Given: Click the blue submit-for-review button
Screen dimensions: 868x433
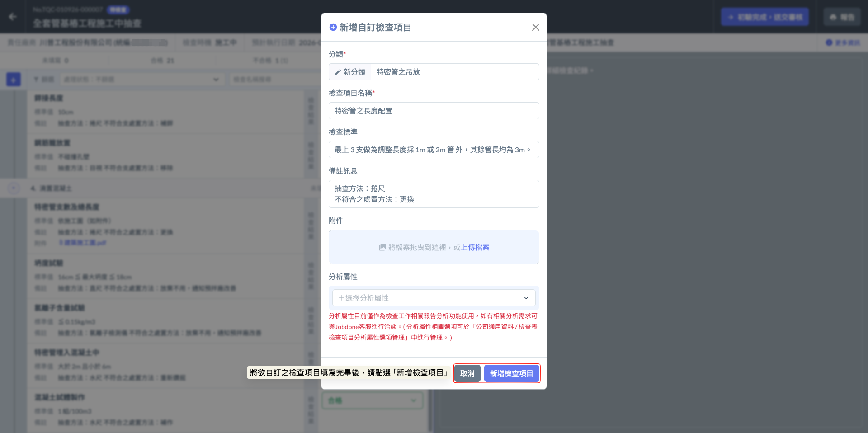Looking at the screenshot, I should (x=764, y=17).
